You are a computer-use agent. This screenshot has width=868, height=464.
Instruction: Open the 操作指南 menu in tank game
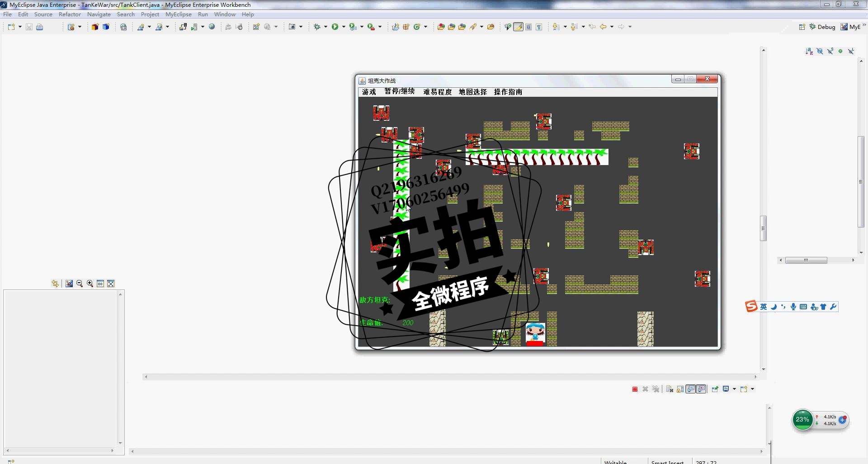pyautogui.click(x=508, y=92)
